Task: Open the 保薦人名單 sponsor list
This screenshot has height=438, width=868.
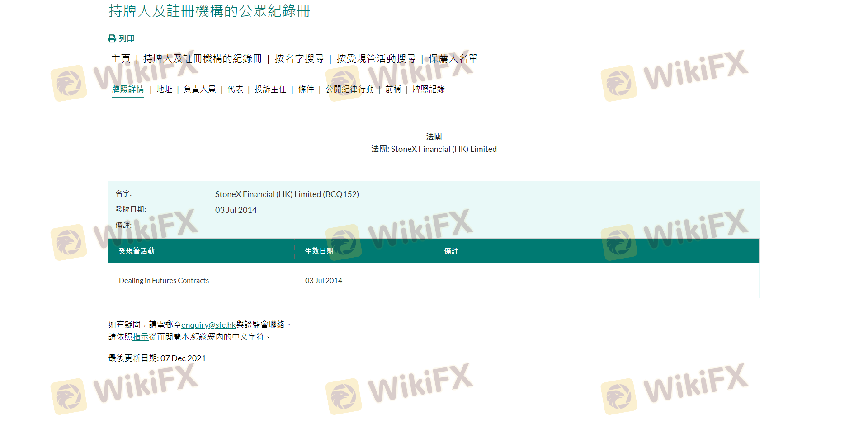Action: tap(453, 59)
